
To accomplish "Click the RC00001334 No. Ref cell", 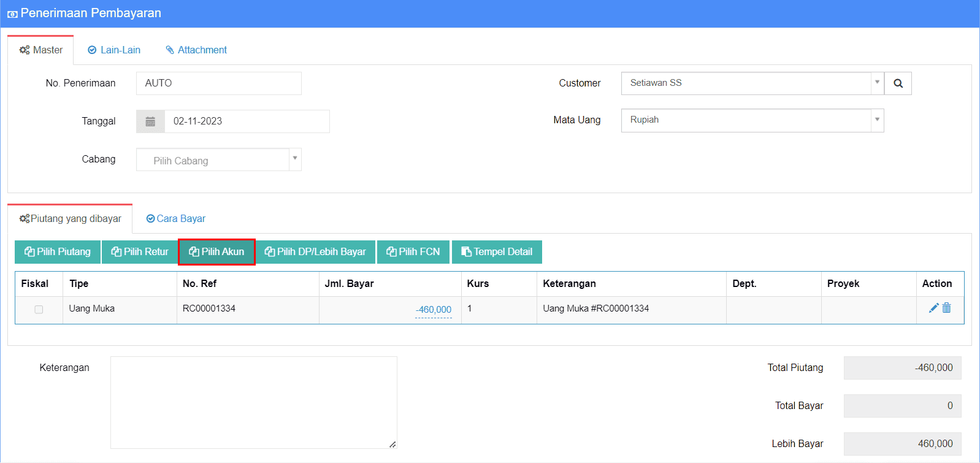I will [x=248, y=309].
